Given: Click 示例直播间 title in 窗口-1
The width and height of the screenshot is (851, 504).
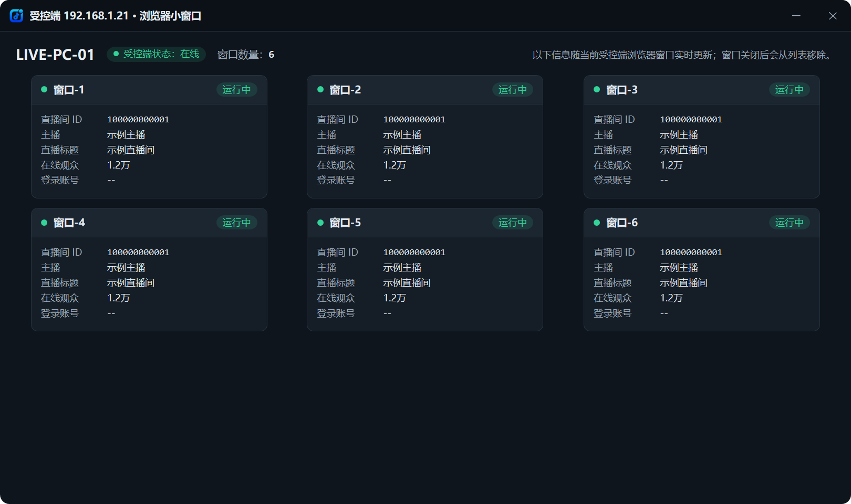Looking at the screenshot, I should pos(131,150).
